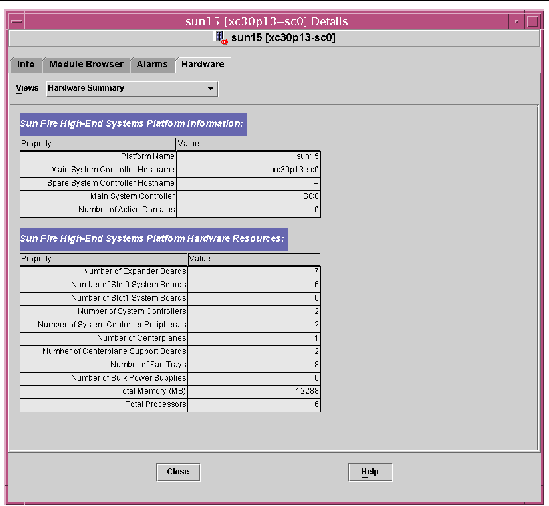Select the Number of Slot1 System Boards row

170,298
